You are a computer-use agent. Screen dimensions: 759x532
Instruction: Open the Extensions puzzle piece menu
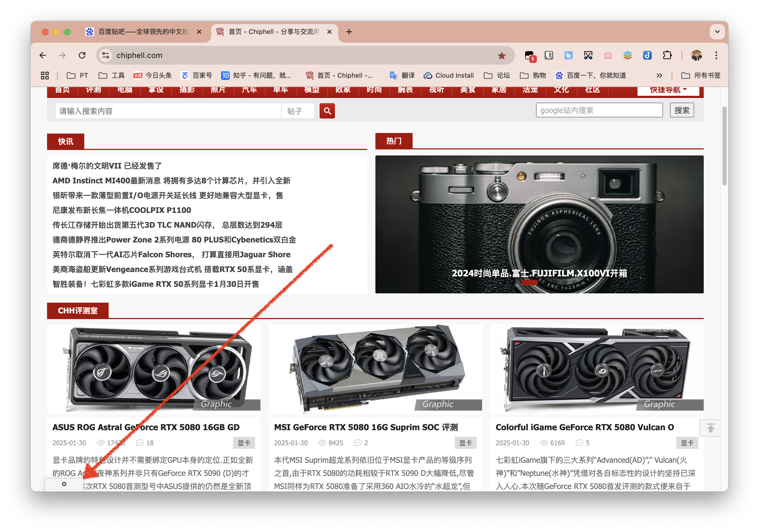pyautogui.click(x=667, y=55)
